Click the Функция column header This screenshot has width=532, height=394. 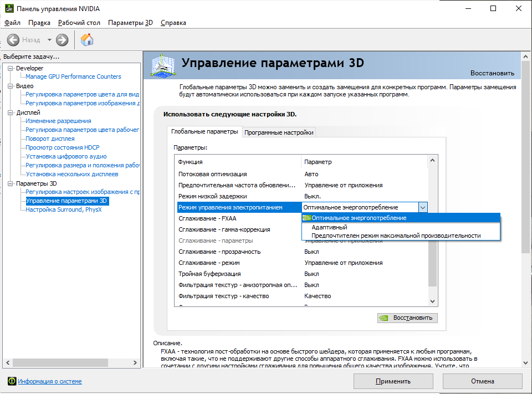click(x=238, y=162)
